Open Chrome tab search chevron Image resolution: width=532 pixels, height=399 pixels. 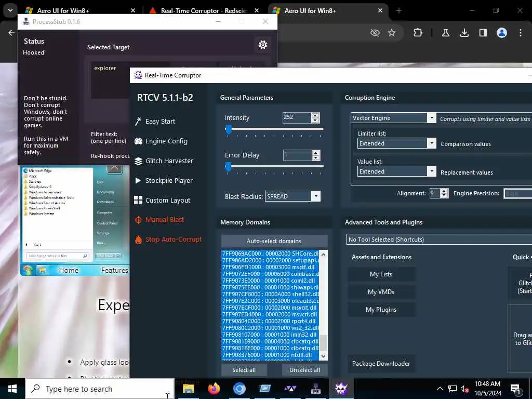click(10, 10)
